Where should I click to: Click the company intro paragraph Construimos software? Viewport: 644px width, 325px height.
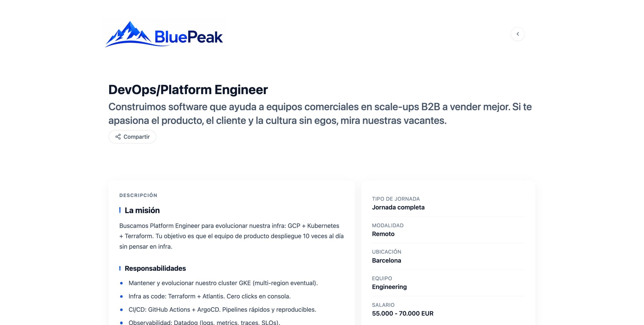(320, 114)
